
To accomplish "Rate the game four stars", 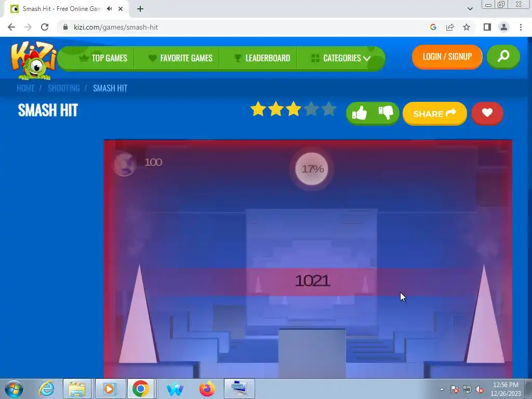I will tap(311, 109).
